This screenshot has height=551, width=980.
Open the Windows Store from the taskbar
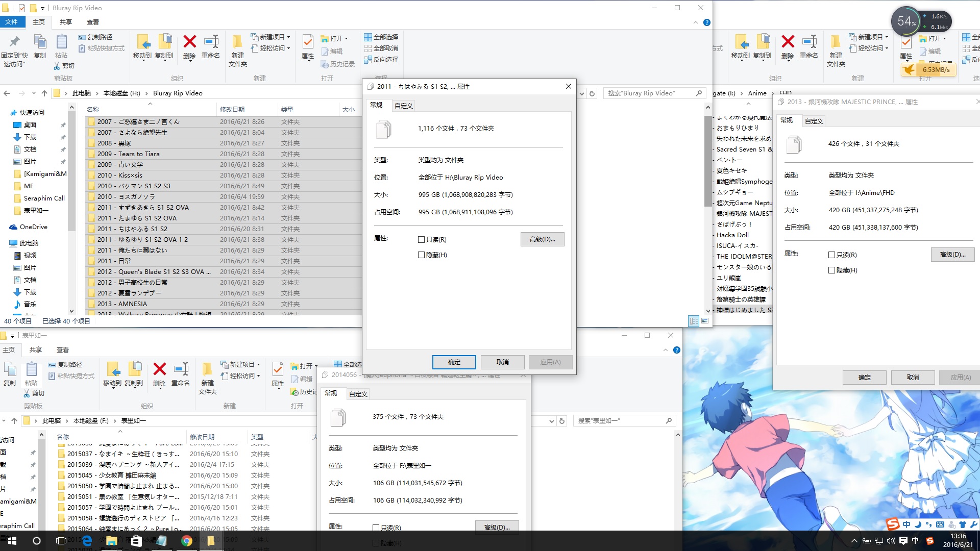coord(136,541)
